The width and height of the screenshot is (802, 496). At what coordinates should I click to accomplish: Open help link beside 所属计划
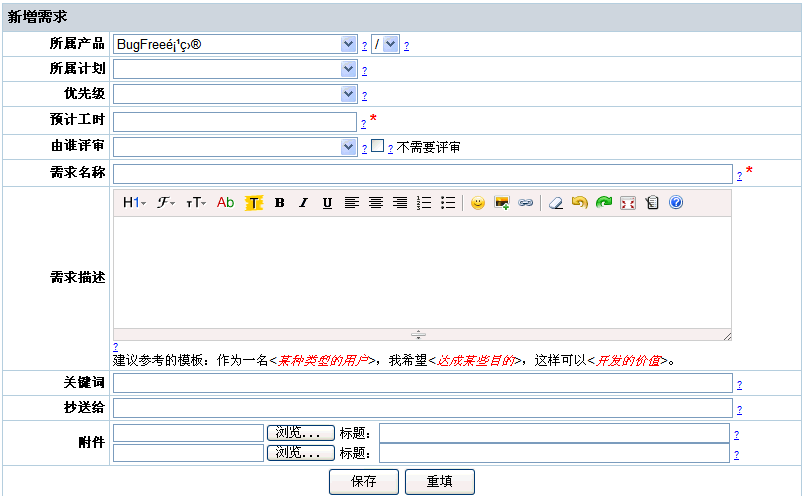coord(364,71)
